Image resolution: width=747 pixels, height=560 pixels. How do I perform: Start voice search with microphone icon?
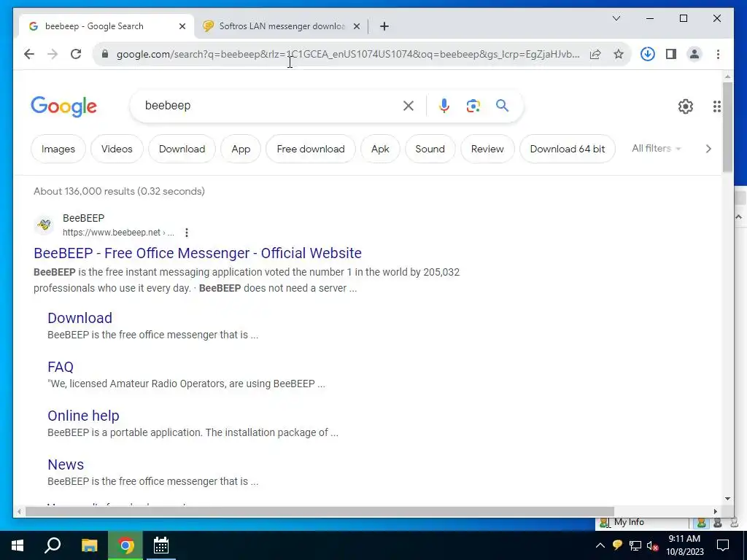(444, 106)
